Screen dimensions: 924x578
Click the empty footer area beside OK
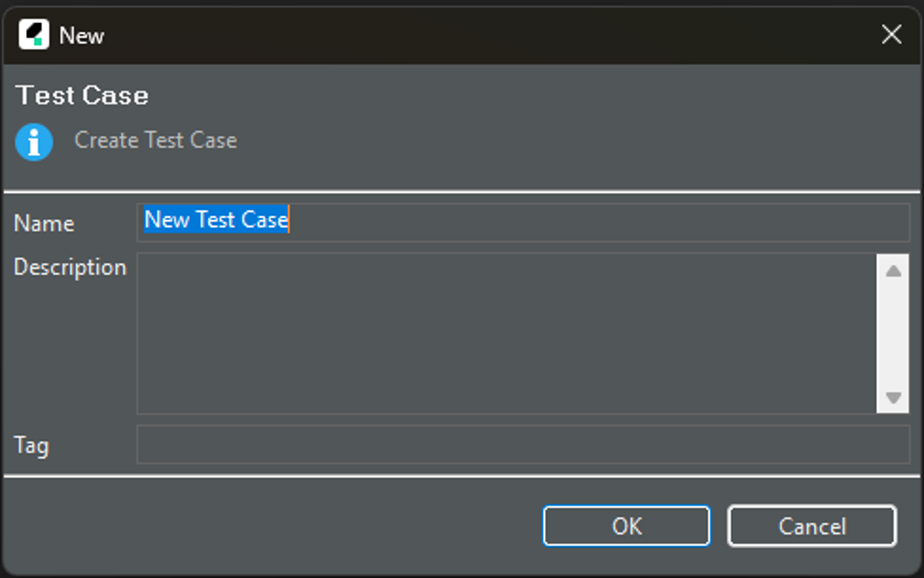click(x=267, y=526)
